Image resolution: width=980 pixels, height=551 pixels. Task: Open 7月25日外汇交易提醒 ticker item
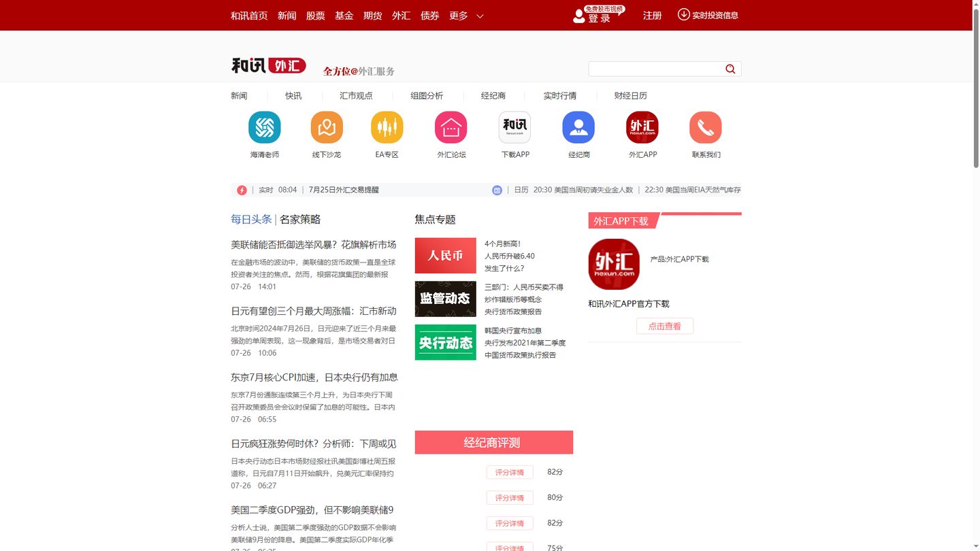(344, 190)
